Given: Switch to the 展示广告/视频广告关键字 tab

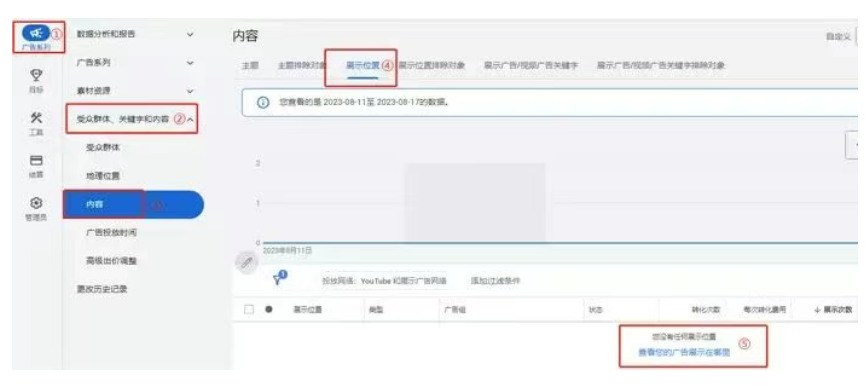Looking at the screenshot, I should pos(531,66).
